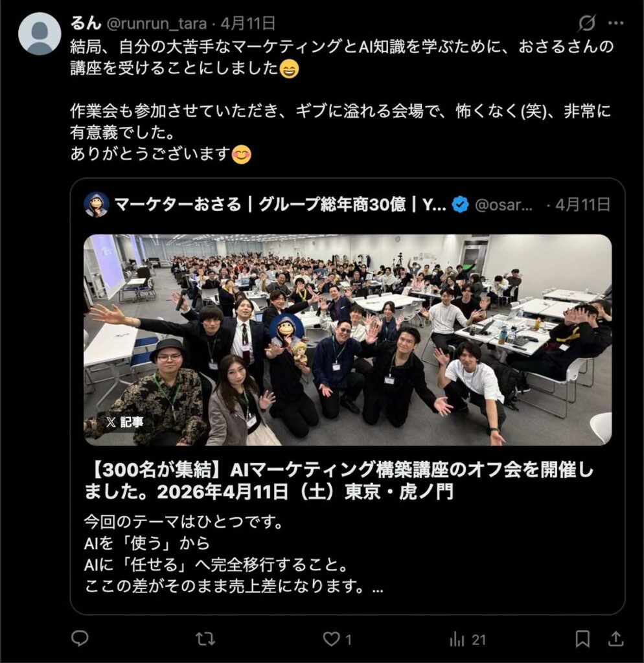Click the X 記事 article badge
Screen dimensions: 644x663
pyautogui.click(x=125, y=421)
